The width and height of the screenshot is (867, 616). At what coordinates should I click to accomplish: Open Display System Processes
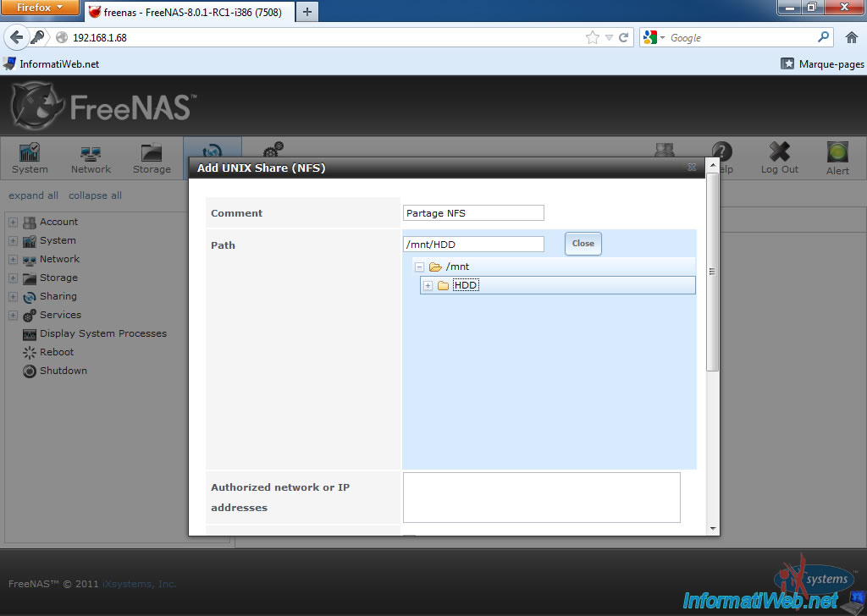102,333
